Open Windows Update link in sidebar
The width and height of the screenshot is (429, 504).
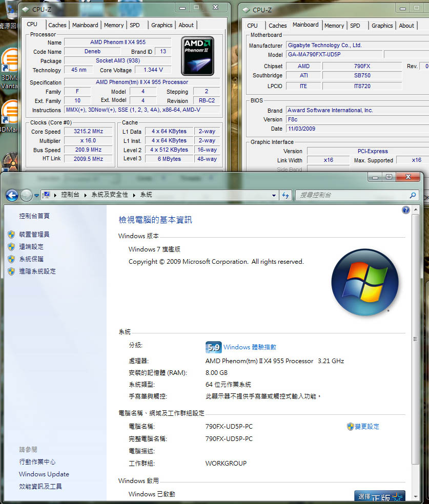pos(44,474)
